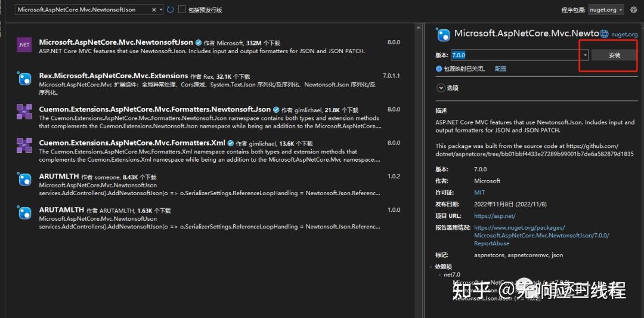The image size is (644, 318).
Task: Click verified badge of Cuemon Formatters.Xml
Action: coord(231,143)
